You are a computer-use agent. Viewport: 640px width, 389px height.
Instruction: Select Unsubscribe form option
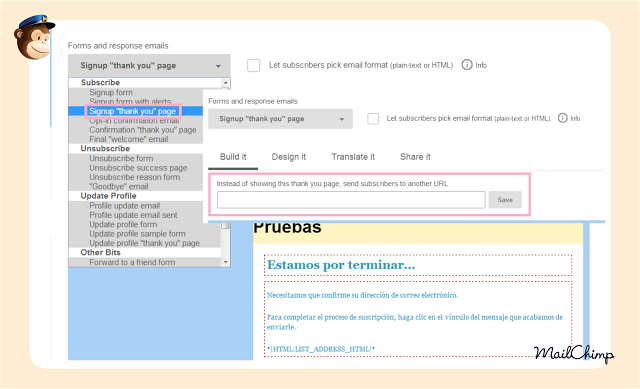[121, 158]
